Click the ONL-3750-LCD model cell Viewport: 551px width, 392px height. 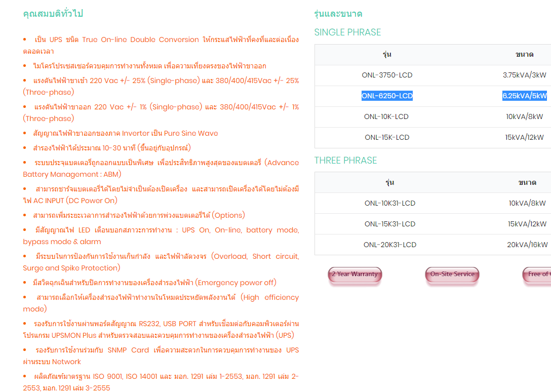coord(387,75)
